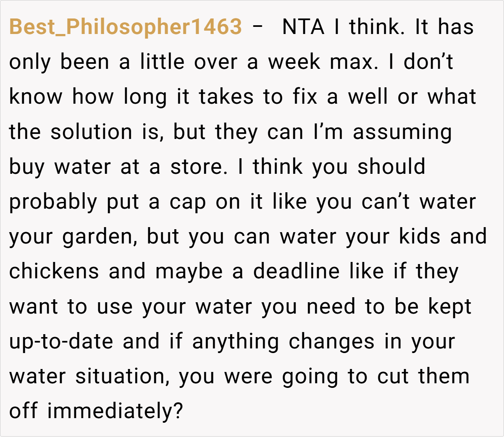Click the word "NTA" in the comment
The image size is (504, 437).
(x=303, y=27)
